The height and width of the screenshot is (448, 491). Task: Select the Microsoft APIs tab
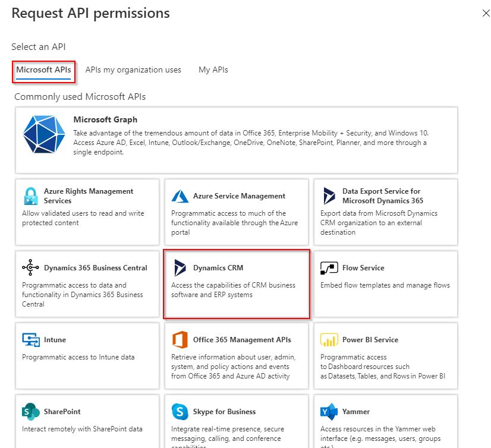[x=43, y=70]
